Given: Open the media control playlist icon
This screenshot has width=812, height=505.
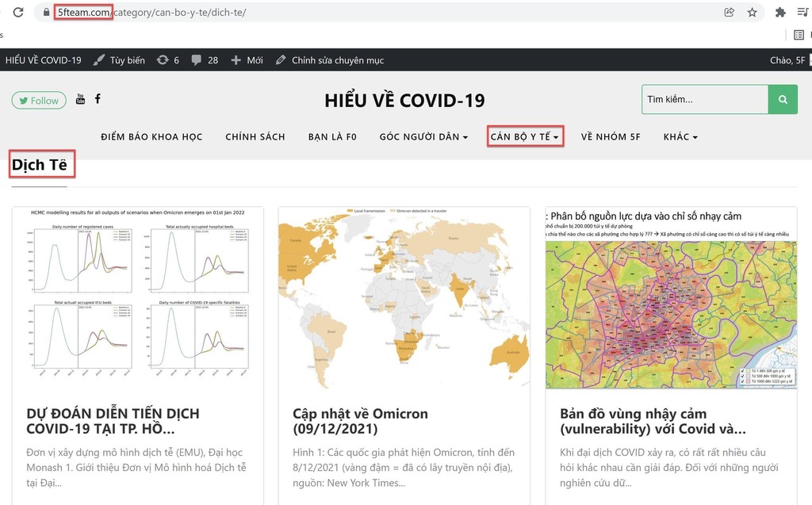Looking at the screenshot, I should click(802, 12).
